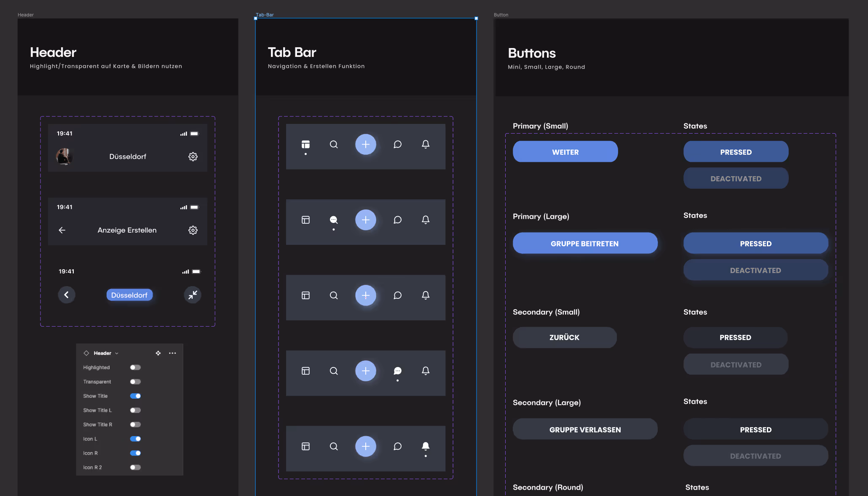Enable the Icon R 2 toggle
868x496 pixels.
coord(135,467)
